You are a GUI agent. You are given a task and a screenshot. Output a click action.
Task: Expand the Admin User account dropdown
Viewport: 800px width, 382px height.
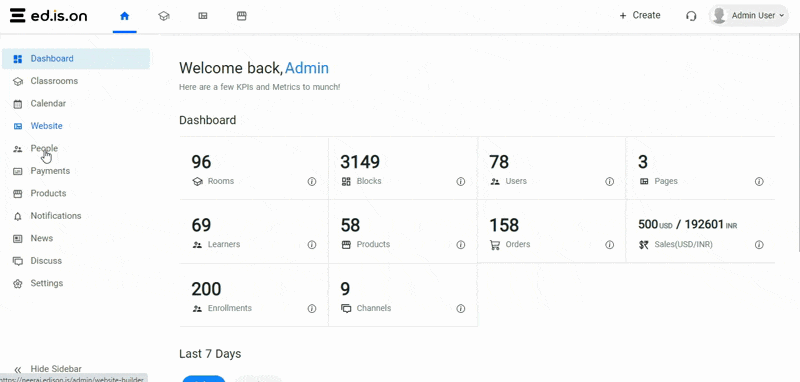tap(748, 16)
